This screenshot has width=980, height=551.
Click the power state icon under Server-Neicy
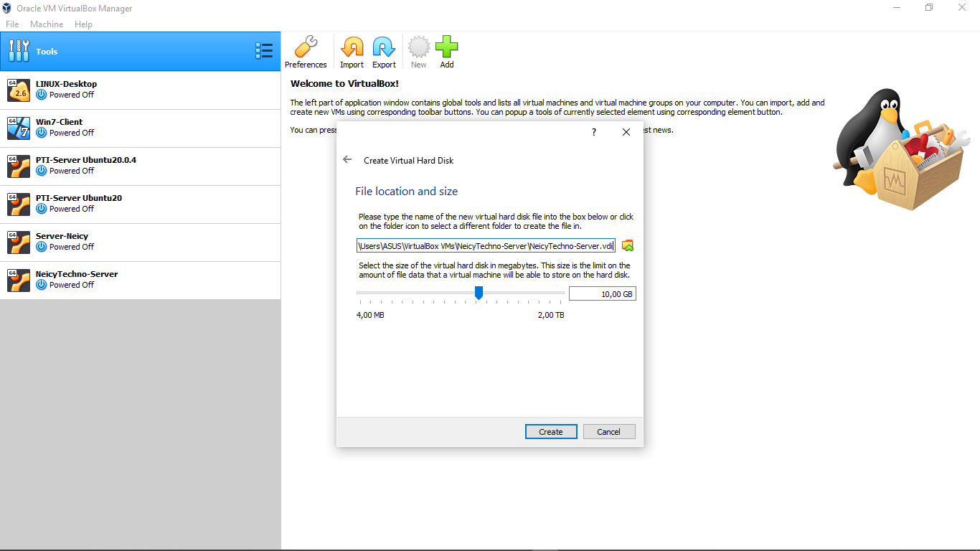42,247
